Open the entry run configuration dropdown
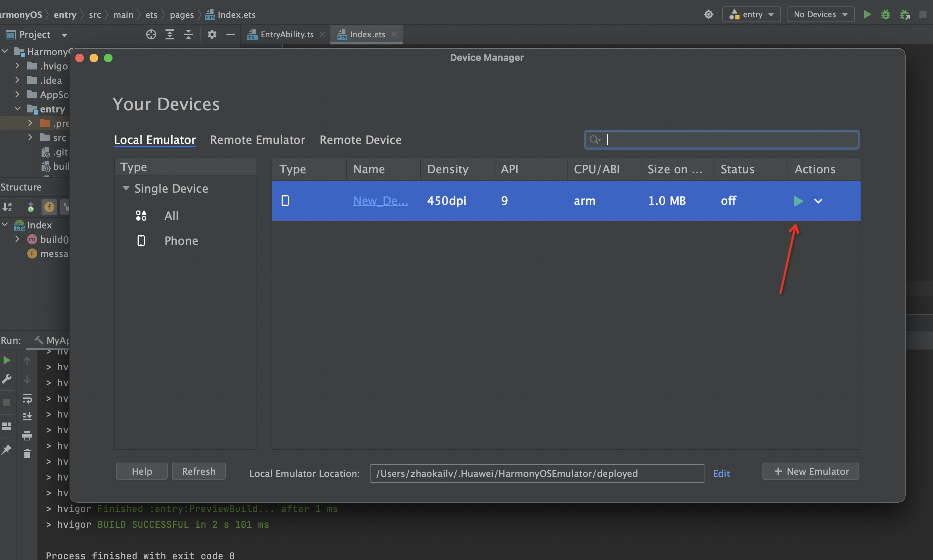 pyautogui.click(x=751, y=14)
